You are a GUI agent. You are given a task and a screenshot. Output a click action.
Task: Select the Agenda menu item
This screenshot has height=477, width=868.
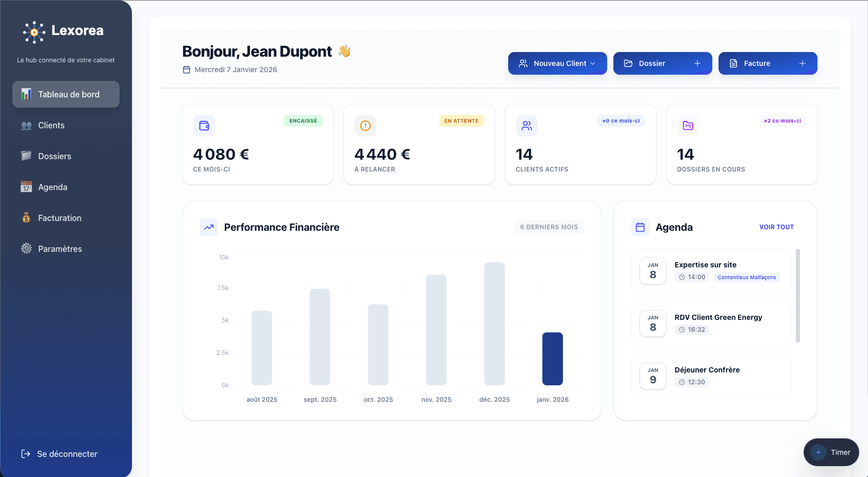click(52, 187)
